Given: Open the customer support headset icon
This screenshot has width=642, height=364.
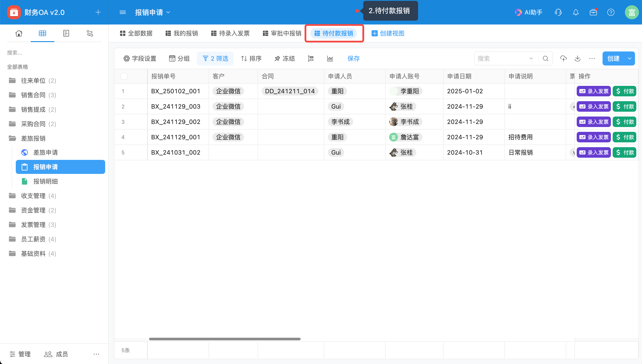Looking at the screenshot, I should pos(558,12).
